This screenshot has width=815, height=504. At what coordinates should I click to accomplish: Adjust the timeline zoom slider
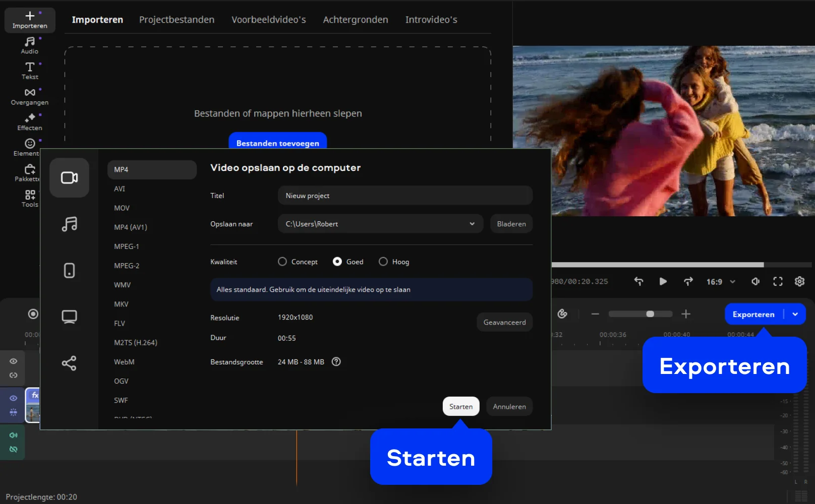[x=650, y=314]
